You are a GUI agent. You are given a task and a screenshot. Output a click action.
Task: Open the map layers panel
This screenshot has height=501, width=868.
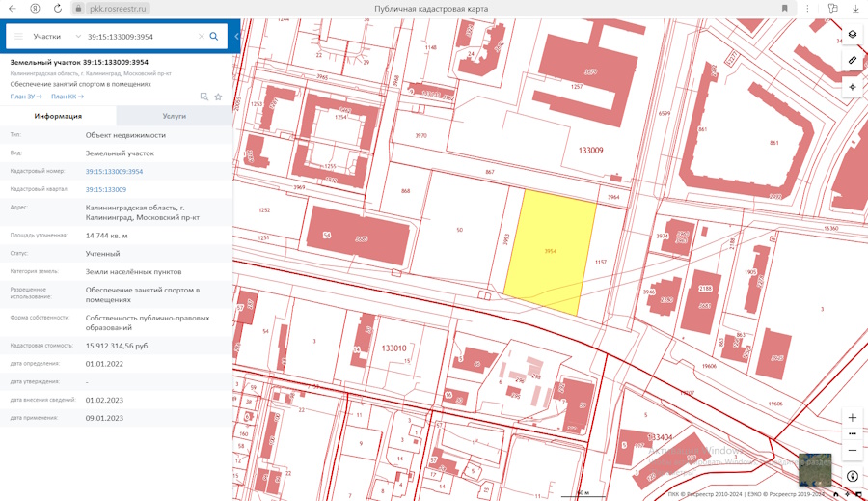pos(853,35)
